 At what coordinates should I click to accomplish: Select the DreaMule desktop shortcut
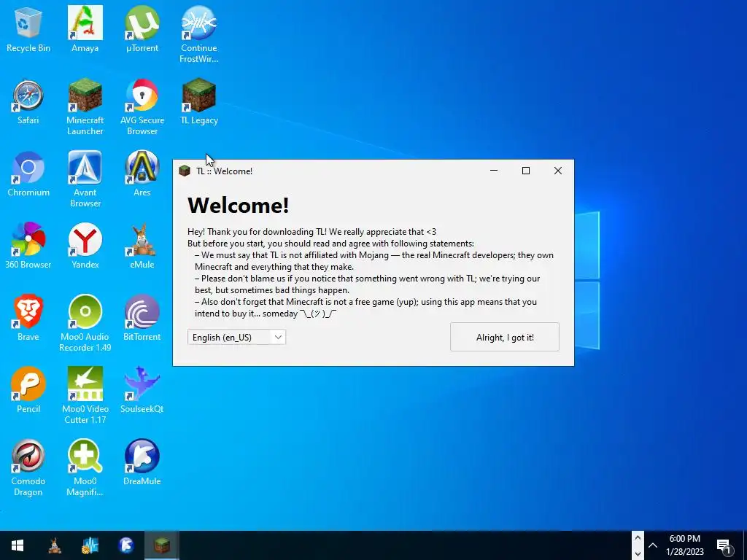pyautogui.click(x=142, y=462)
